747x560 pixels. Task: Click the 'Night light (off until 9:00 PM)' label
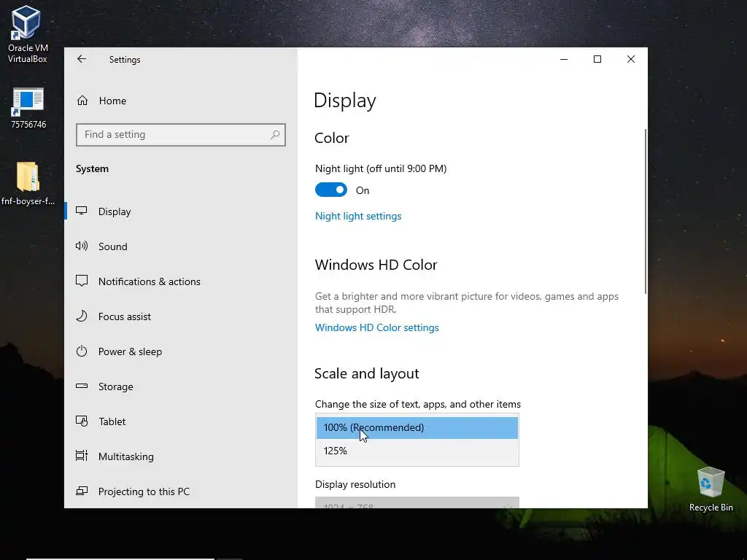pyautogui.click(x=381, y=168)
